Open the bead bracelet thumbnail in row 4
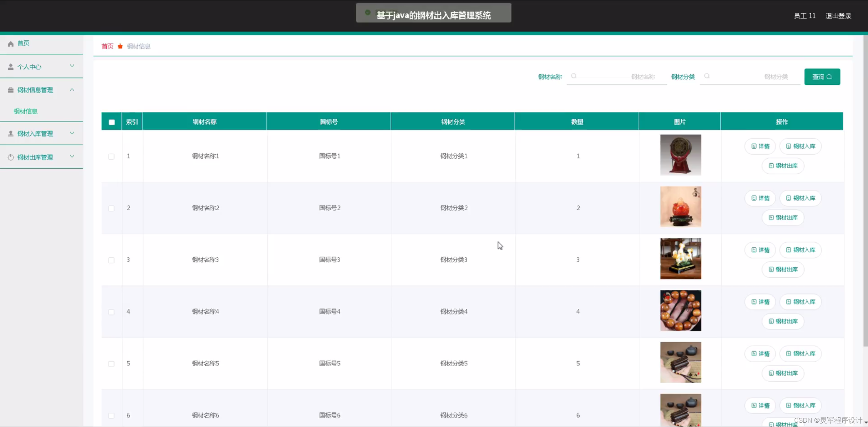This screenshot has width=868, height=427. point(681,311)
